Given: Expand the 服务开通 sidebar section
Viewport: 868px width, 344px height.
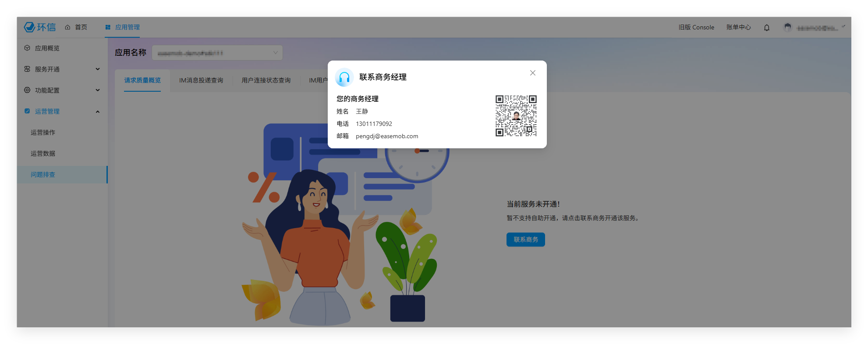Looking at the screenshot, I should coord(62,69).
